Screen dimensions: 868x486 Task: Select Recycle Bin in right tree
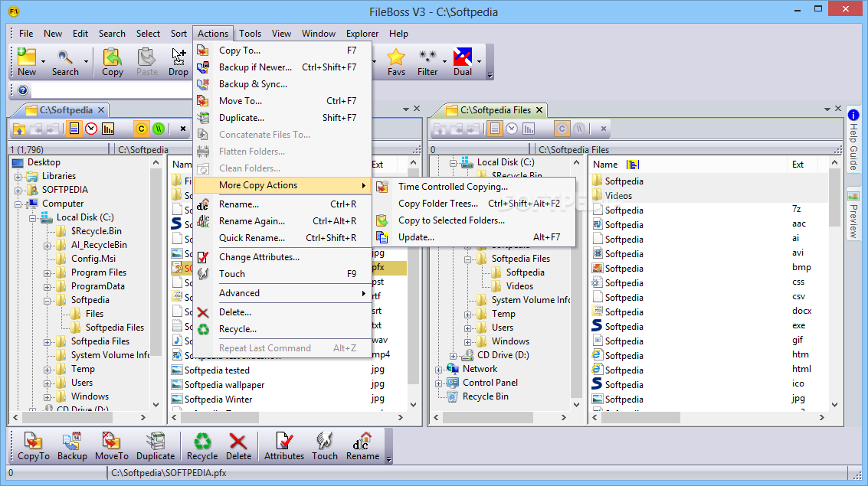[x=486, y=396]
